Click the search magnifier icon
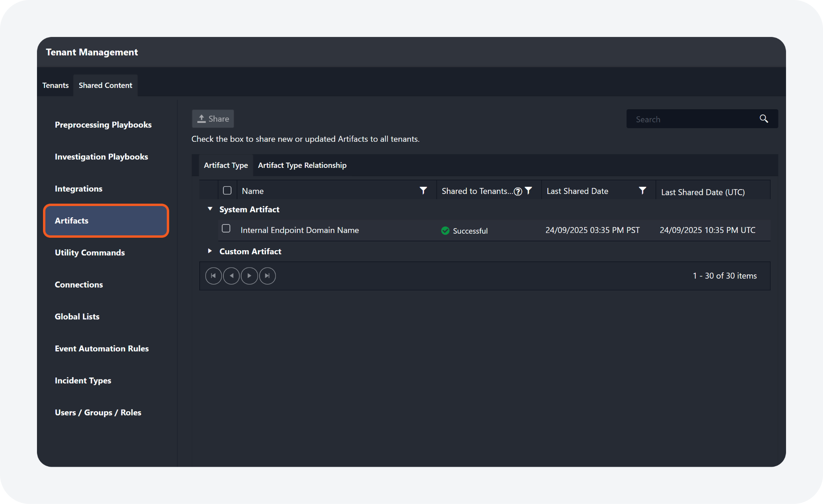The height and width of the screenshot is (504, 823). click(x=764, y=119)
